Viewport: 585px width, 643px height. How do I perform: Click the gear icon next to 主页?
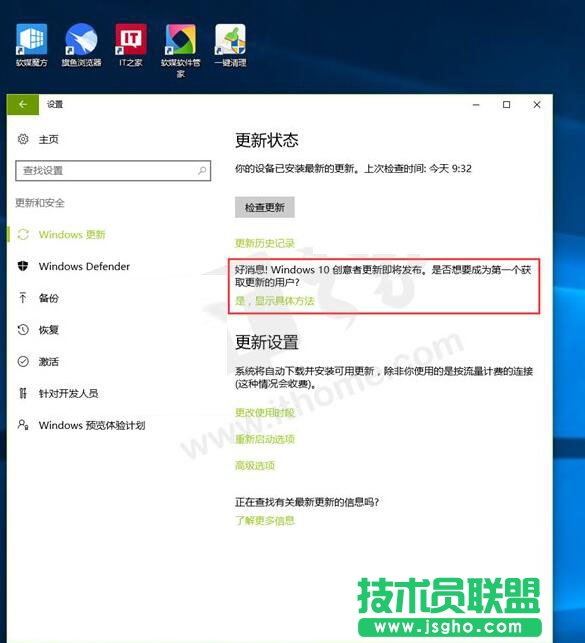click(23, 139)
